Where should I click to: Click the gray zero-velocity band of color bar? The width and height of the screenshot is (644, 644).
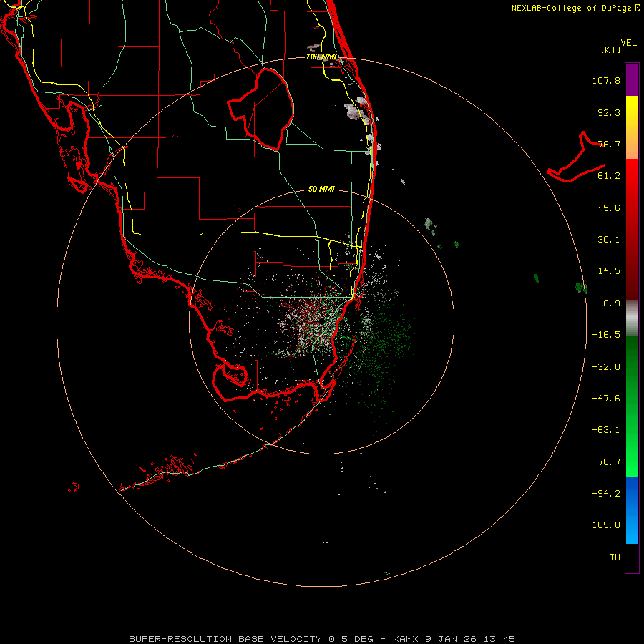click(x=632, y=318)
